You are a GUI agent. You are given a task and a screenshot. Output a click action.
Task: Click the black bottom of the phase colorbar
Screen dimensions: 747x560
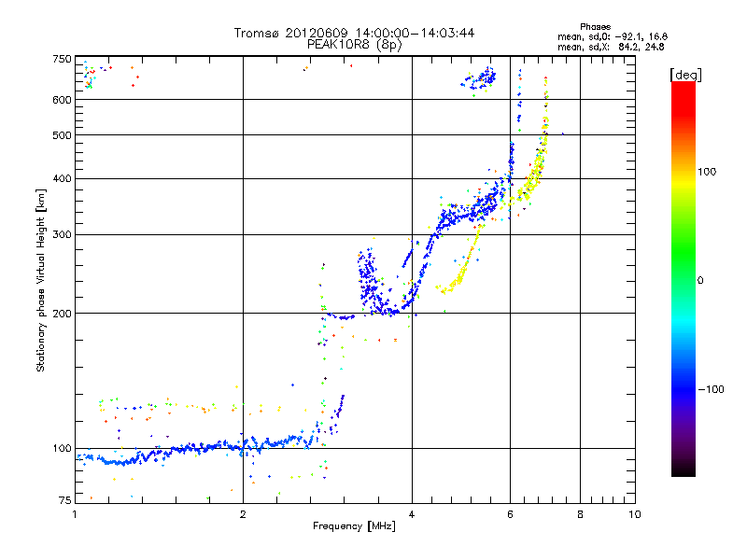[684, 469]
